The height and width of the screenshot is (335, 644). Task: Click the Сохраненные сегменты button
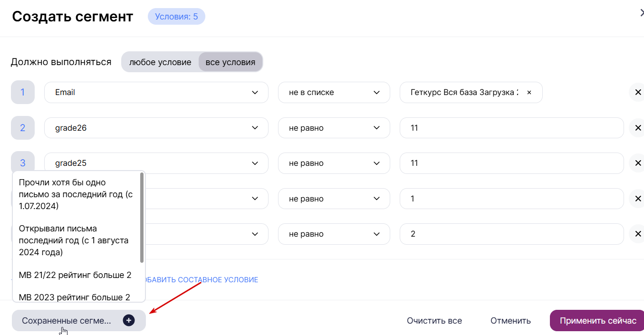(79, 321)
